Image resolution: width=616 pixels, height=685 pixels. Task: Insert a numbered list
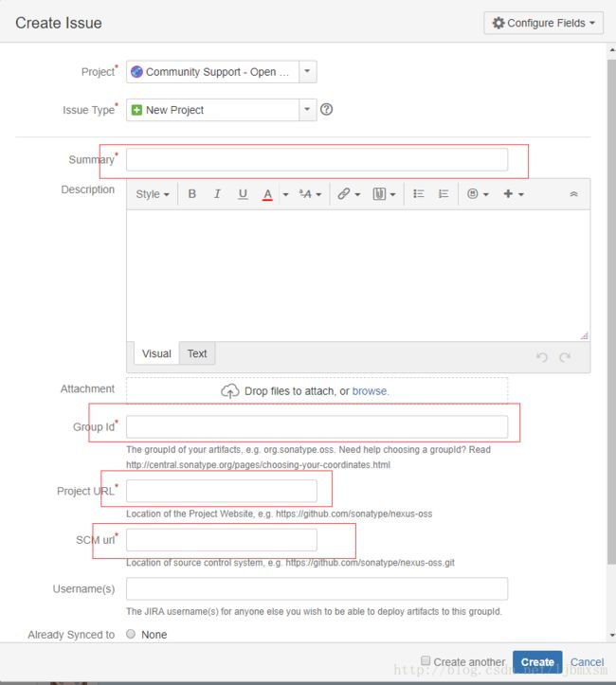(x=444, y=194)
